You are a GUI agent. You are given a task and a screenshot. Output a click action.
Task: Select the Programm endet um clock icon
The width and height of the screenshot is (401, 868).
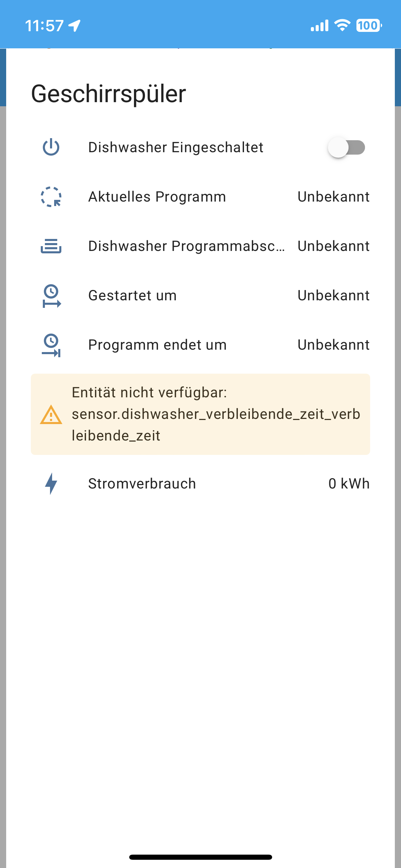[50, 345]
